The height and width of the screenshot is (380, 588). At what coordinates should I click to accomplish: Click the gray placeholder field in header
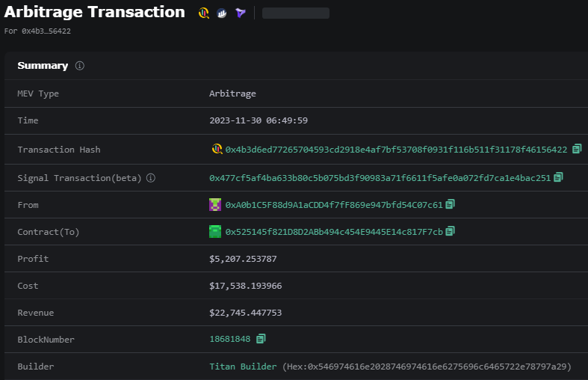[296, 13]
